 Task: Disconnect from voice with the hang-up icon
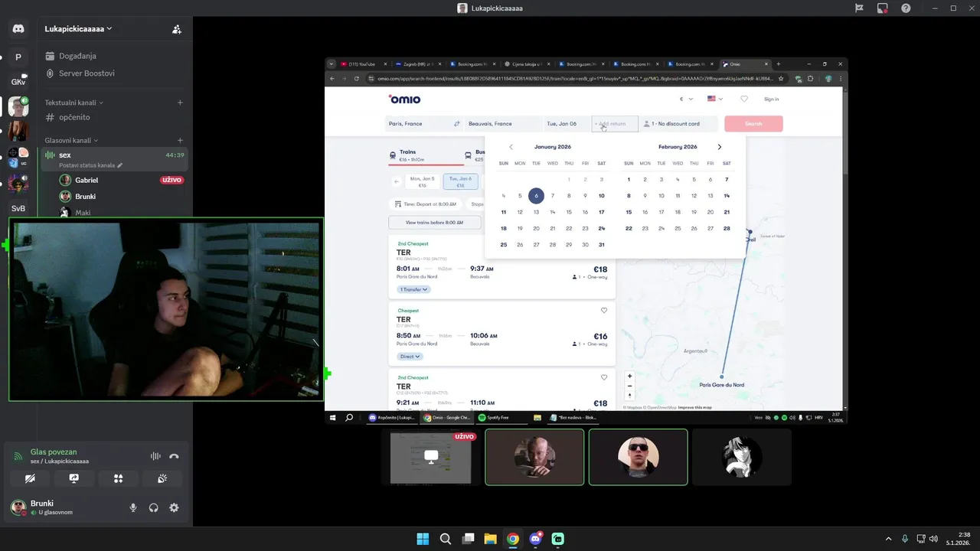pyautogui.click(x=174, y=456)
